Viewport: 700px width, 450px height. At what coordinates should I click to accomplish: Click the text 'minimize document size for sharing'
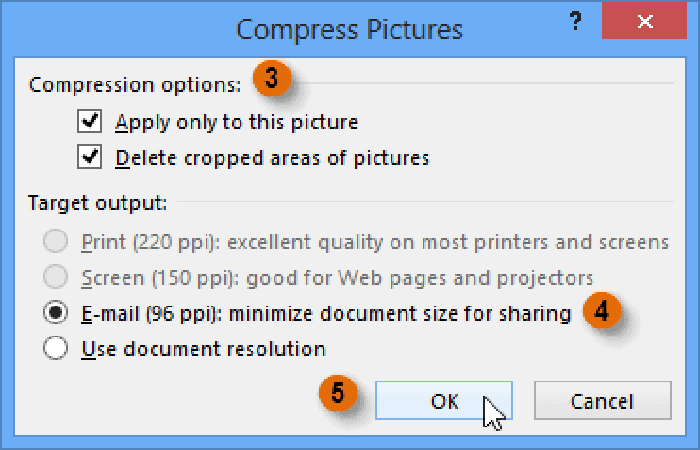(x=400, y=314)
